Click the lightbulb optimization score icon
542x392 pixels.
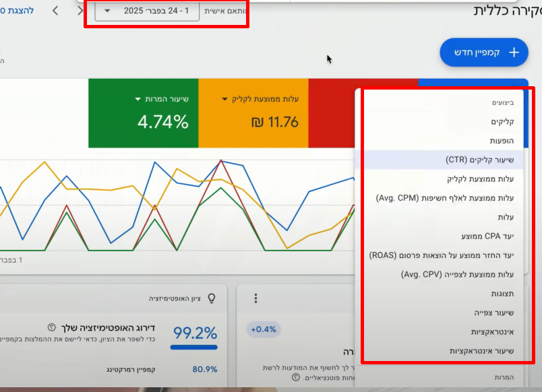212,298
